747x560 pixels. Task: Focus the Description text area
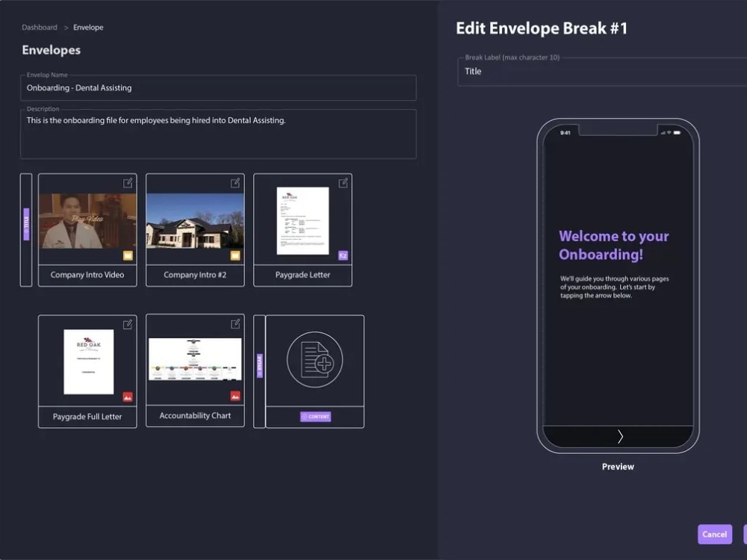[x=218, y=134]
